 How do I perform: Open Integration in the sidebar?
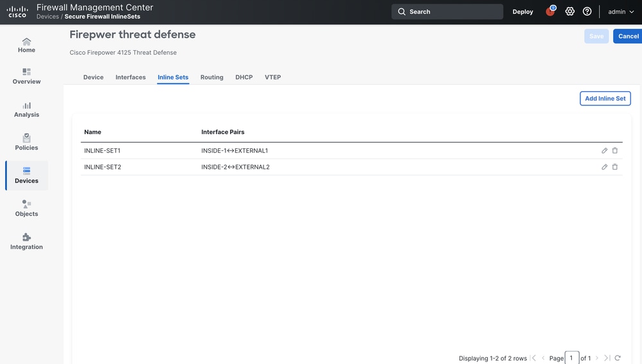tap(26, 242)
